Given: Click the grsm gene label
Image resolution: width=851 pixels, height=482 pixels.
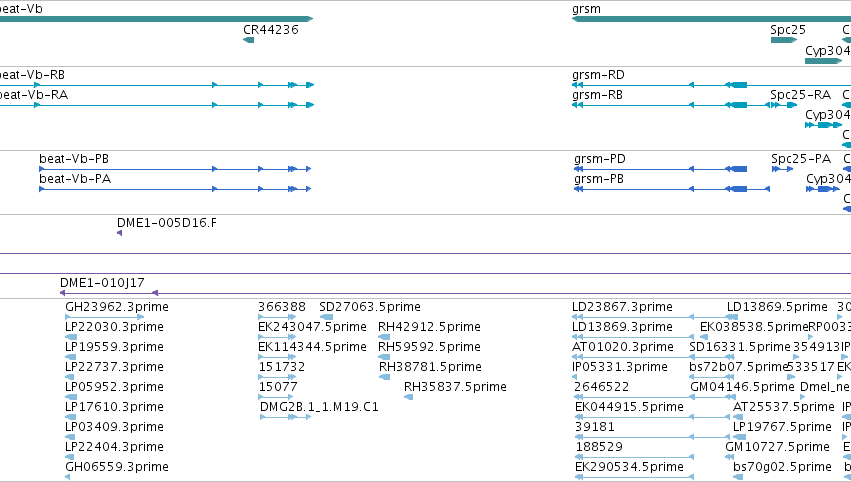Looking at the screenshot, I should [586, 9].
